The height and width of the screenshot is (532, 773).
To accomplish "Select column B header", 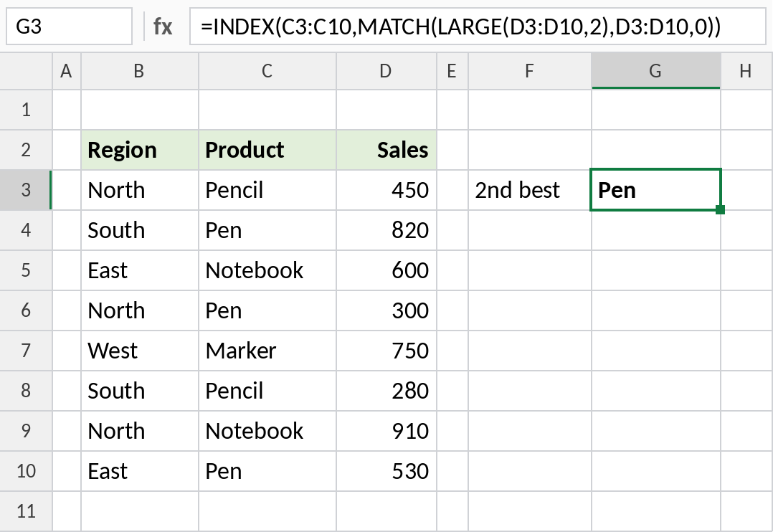I will point(140,71).
